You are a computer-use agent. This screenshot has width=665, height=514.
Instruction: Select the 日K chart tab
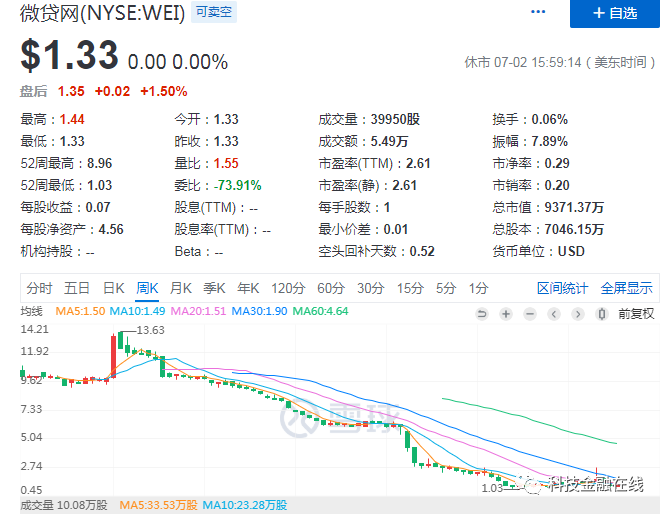pyautogui.click(x=114, y=288)
